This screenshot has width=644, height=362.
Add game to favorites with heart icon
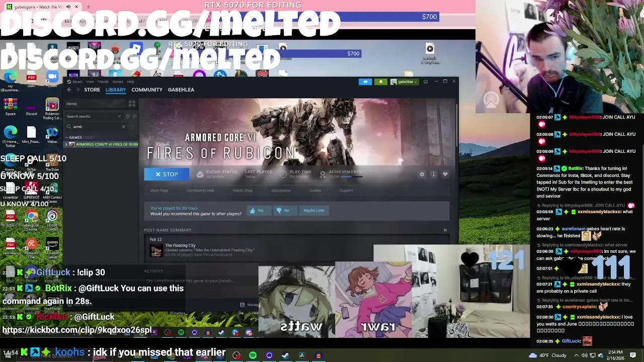[x=445, y=174]
